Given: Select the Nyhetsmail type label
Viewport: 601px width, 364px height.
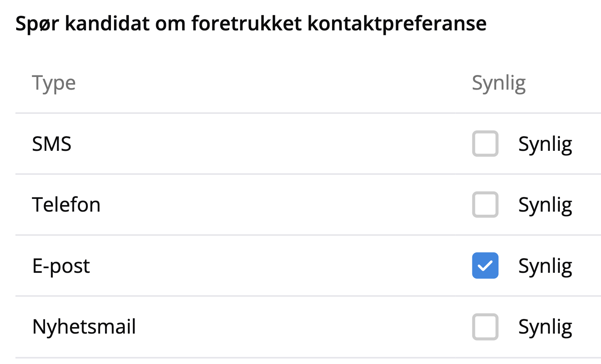Looking at the screenshot, I should point(84,327).
